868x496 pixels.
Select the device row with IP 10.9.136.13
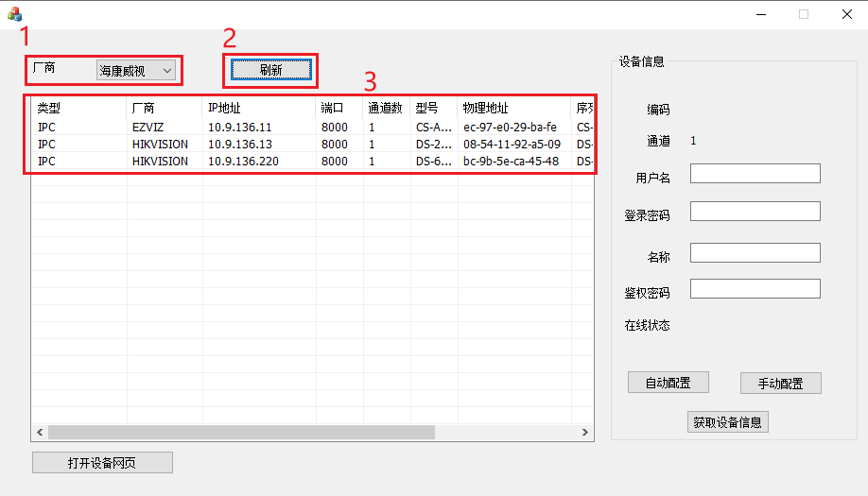[313, 145]
